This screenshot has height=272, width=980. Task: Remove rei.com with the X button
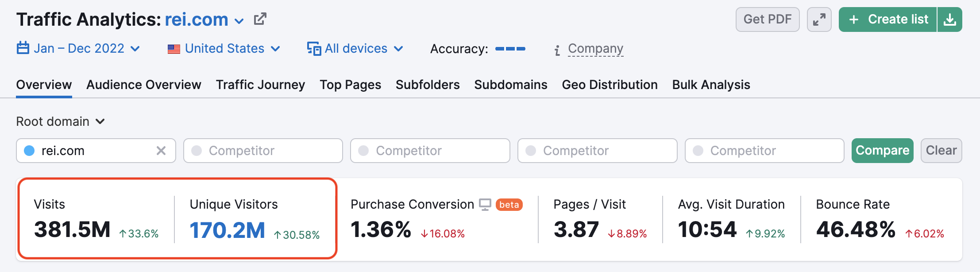(161, 151)
